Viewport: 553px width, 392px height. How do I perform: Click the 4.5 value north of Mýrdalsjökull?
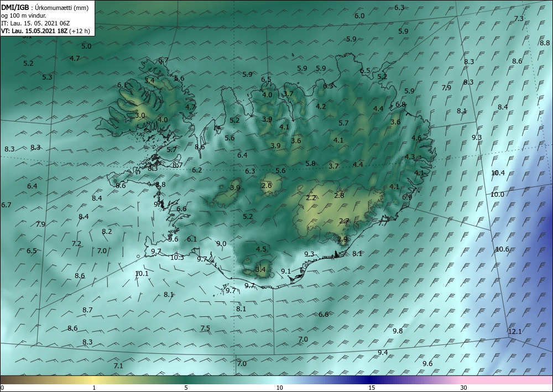[x=261, y=249]
